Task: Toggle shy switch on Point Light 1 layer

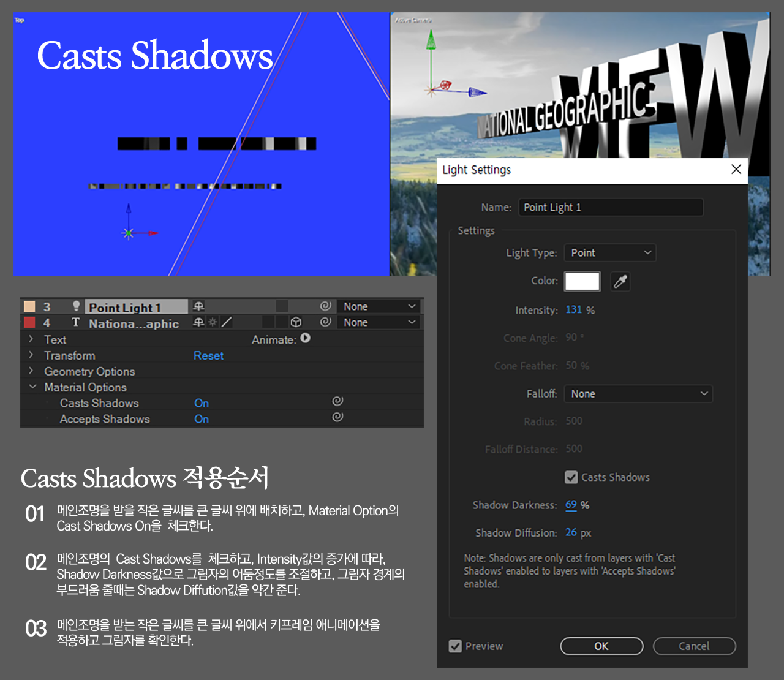Action: point(198,306)
